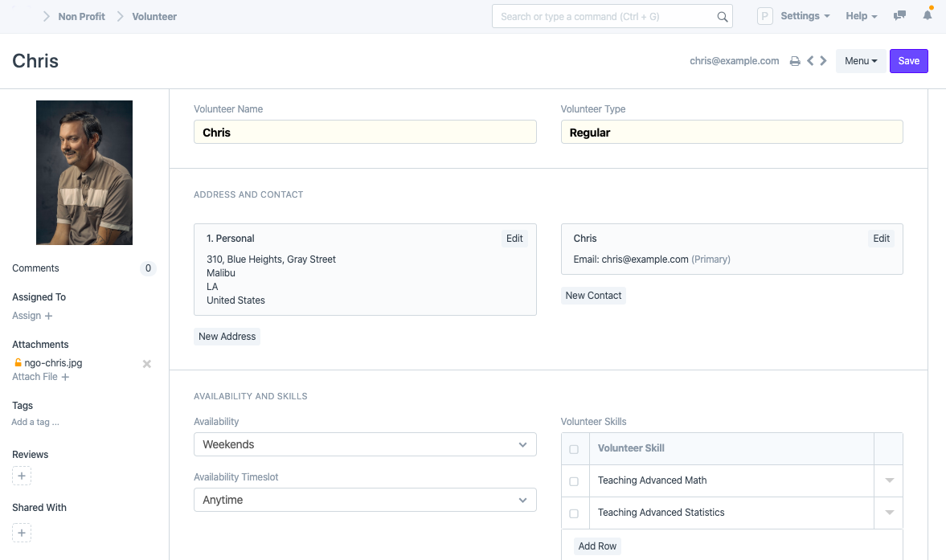Click the Volunteer Name input field
This screenshot has height=560, width=946.
coord(365,133)
